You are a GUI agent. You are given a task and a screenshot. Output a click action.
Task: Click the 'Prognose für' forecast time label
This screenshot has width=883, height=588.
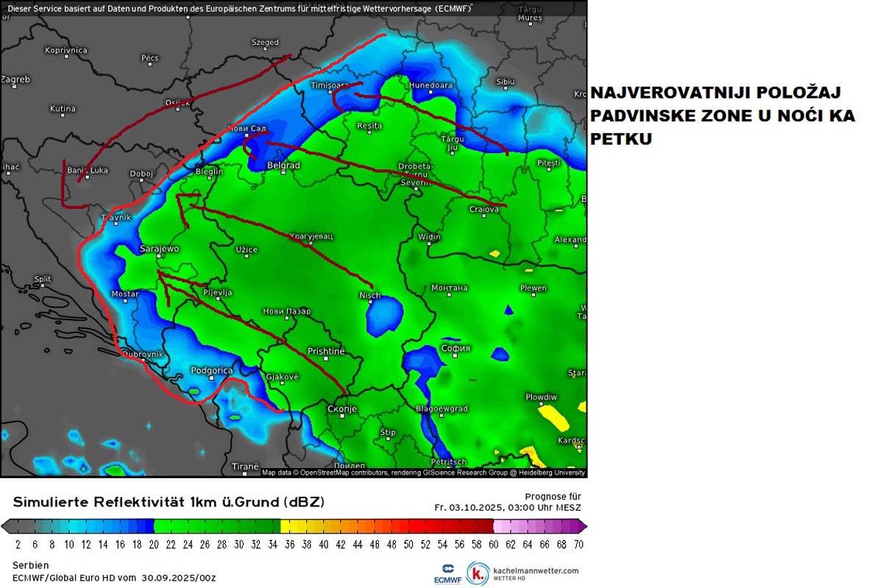pyautogui.click(x=552, y=496)
